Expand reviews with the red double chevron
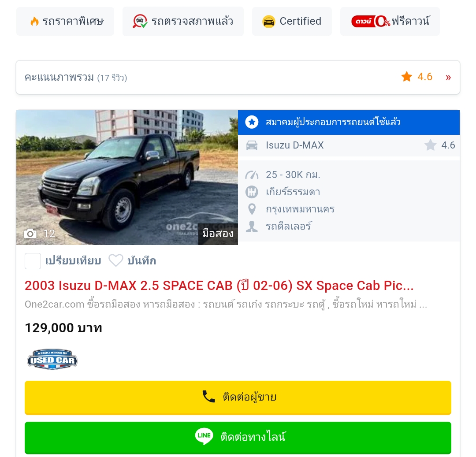The height and width of the screenshot is (457, 476). (448, 78)
